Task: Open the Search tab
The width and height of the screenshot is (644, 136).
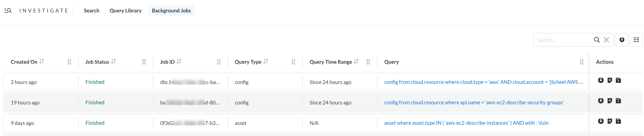Action: [92, 10]
